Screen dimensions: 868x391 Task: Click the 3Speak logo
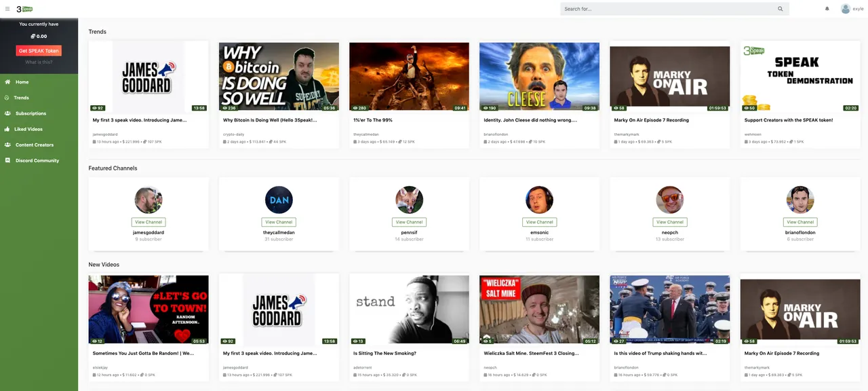tap(24, 9)
